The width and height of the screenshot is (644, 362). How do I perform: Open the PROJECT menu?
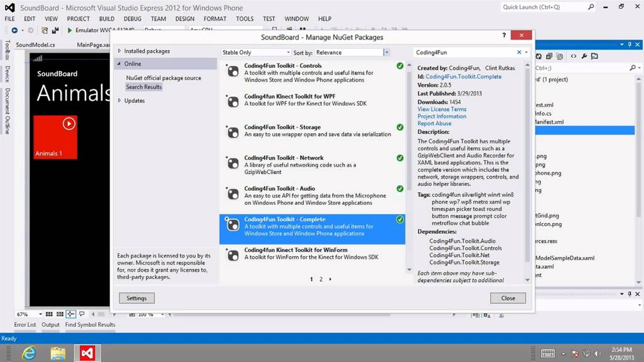click(x=78, y=19)
